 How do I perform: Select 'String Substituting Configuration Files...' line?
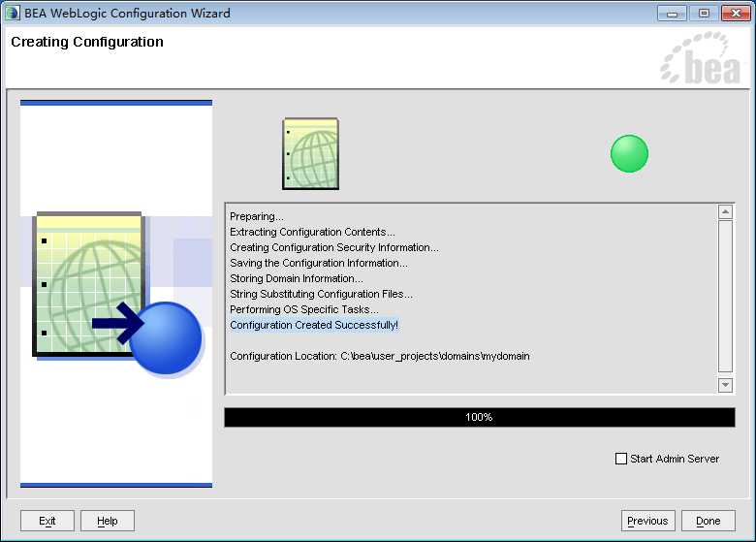[321, 294]
